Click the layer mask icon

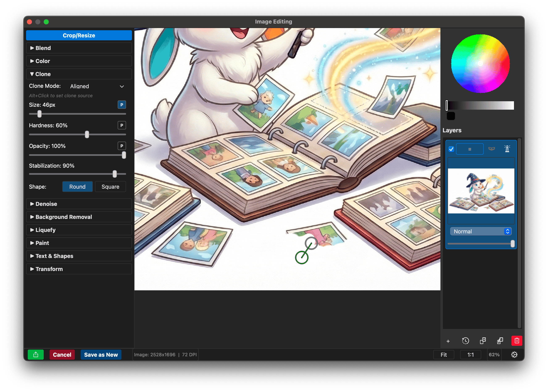click(x=491, y=149)
